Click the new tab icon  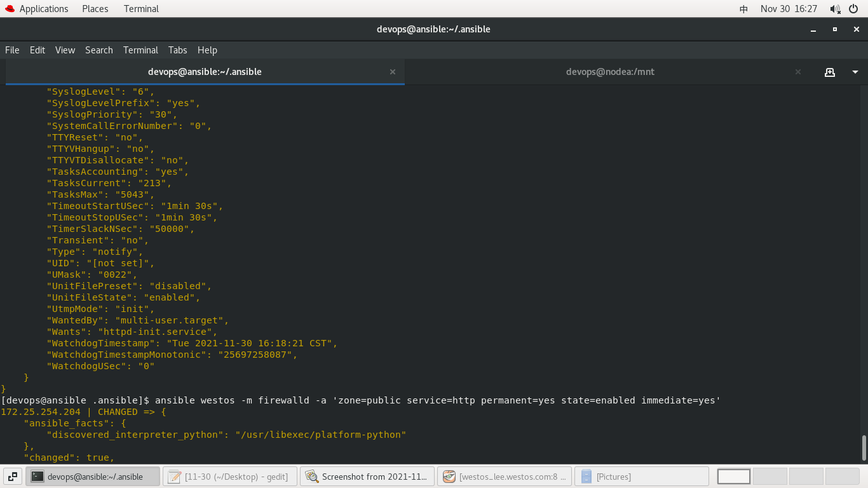point(829,72)
